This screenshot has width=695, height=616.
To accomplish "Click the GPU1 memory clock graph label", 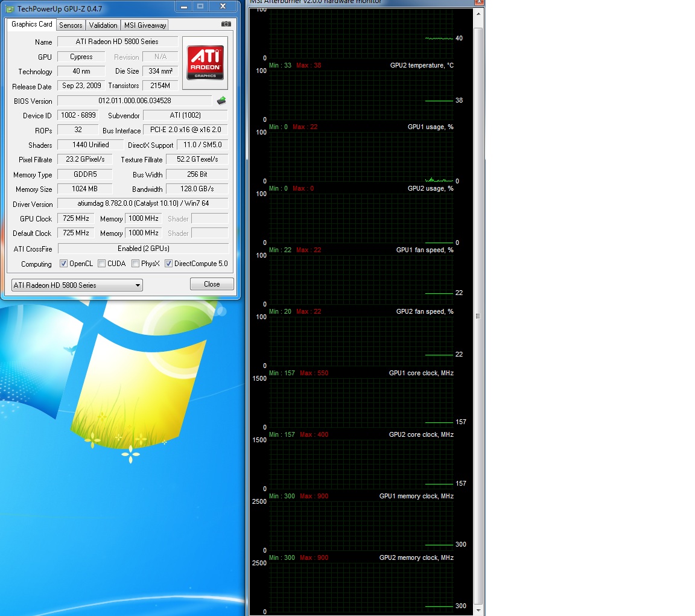I will (x=416, y=497).
